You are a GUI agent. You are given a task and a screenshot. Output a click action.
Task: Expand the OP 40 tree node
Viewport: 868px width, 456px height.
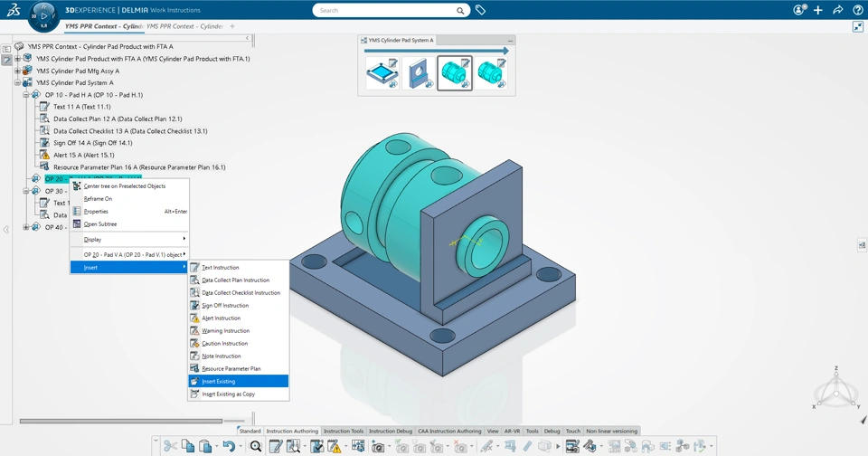point(26,227)
